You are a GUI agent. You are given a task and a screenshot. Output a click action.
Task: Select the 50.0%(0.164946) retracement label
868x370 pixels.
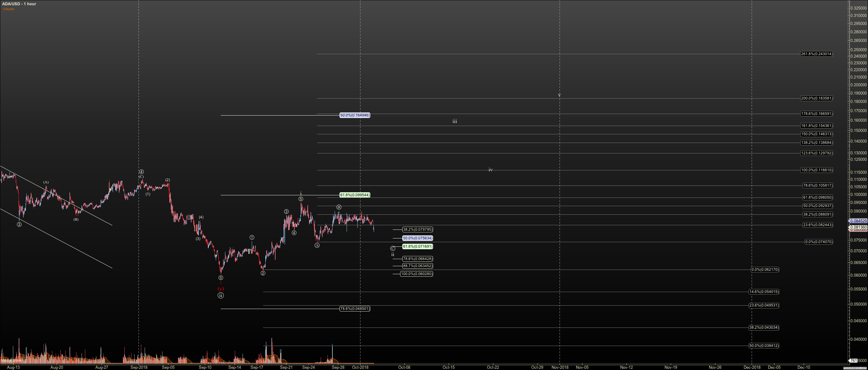click(x=355, y=115)
